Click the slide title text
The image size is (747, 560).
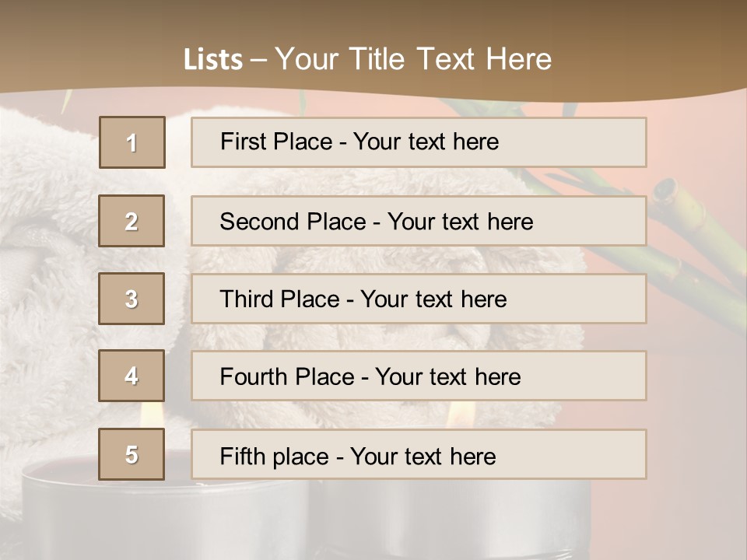coord(367,59)
